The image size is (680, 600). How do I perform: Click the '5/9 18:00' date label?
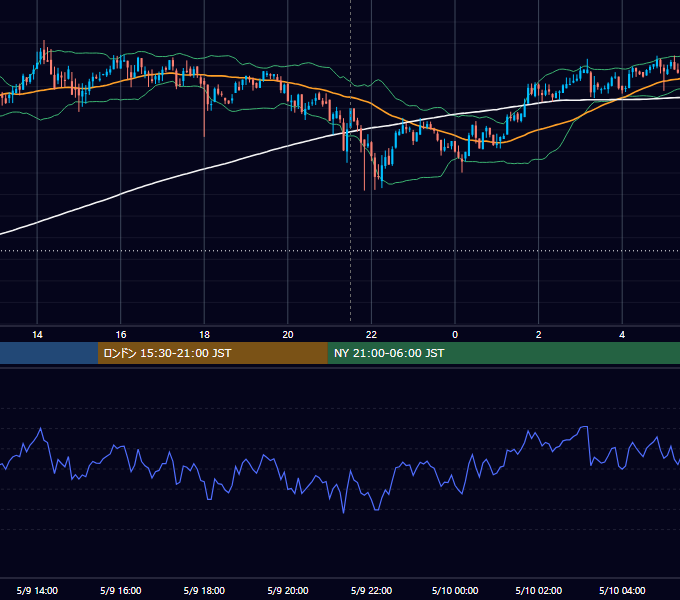click(x=204, y=590)
